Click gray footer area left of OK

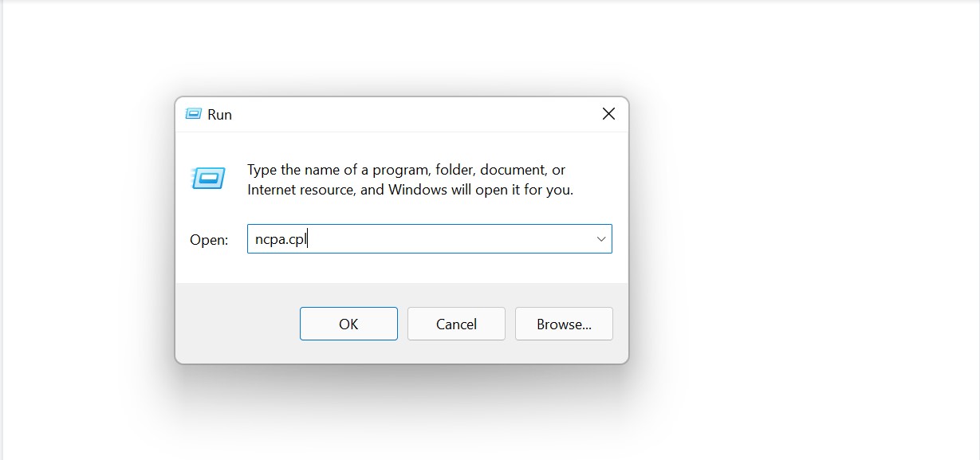[237, 324]
